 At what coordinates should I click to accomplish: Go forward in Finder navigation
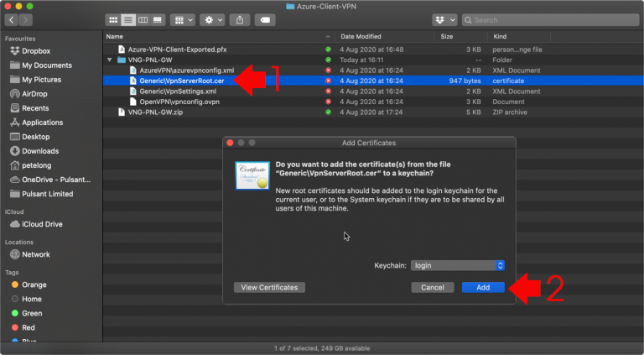[x=25, y=20]
